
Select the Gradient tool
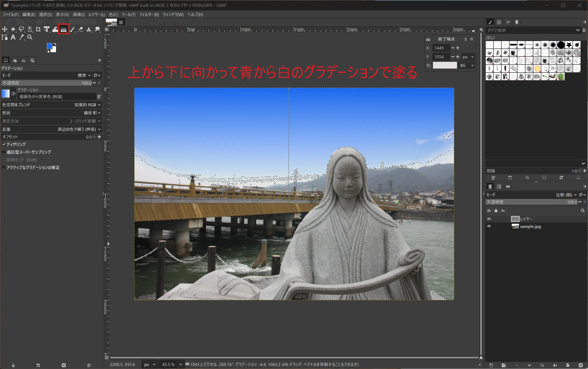(64, 29)
